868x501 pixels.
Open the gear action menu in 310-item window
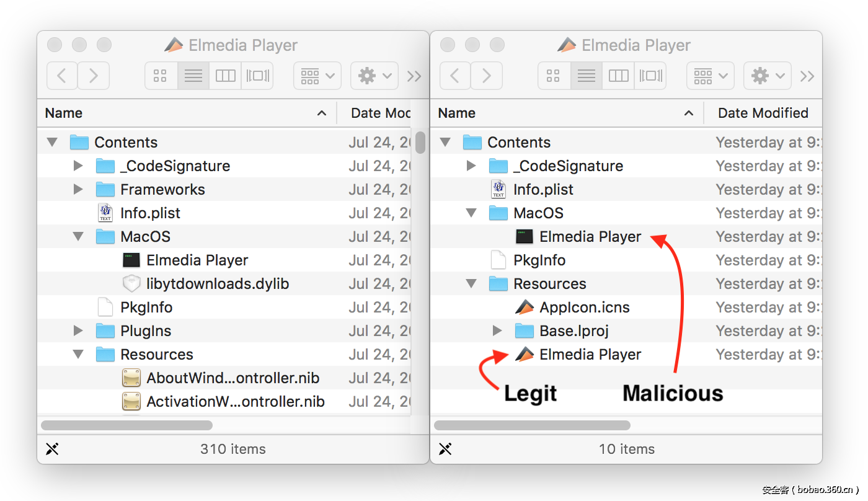[374, 76]
